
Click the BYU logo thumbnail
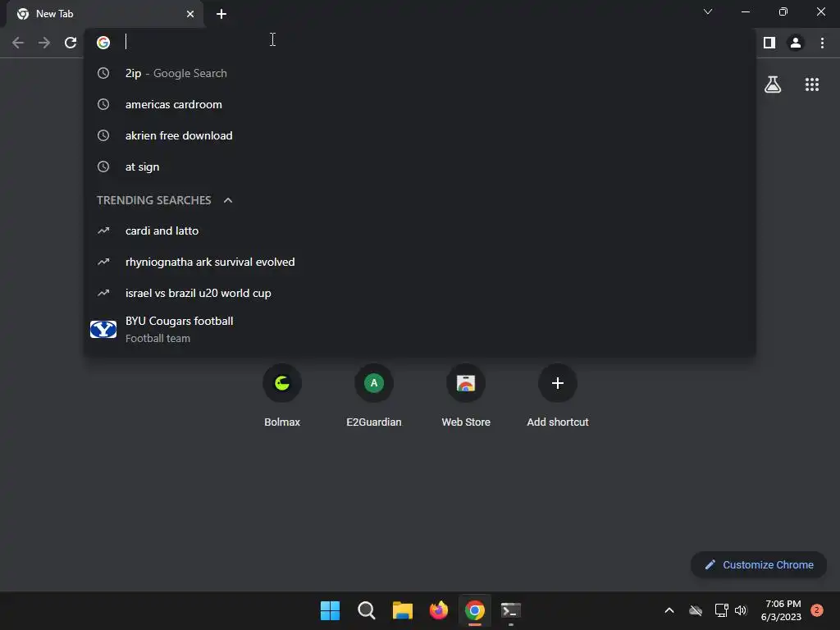coord(103,330)
